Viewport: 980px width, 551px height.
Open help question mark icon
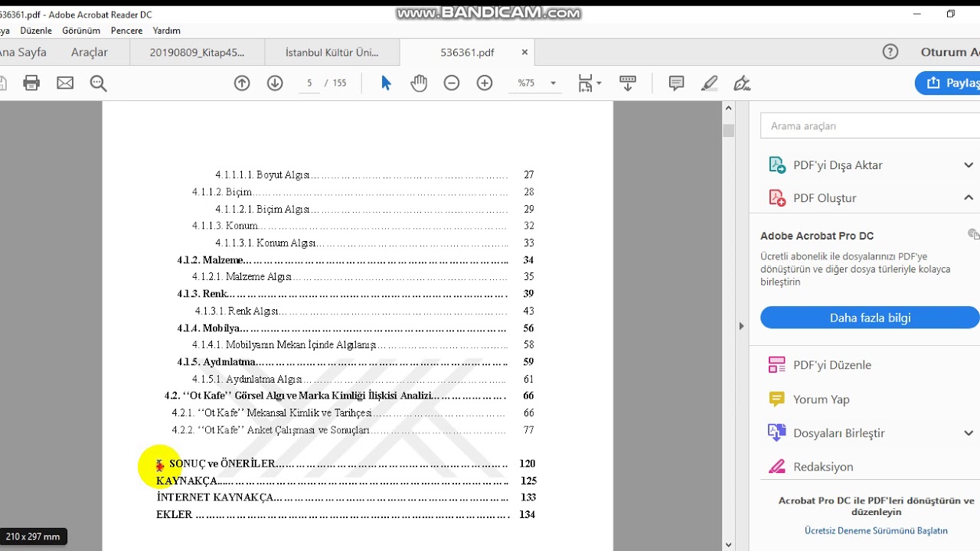click(890, 52)
